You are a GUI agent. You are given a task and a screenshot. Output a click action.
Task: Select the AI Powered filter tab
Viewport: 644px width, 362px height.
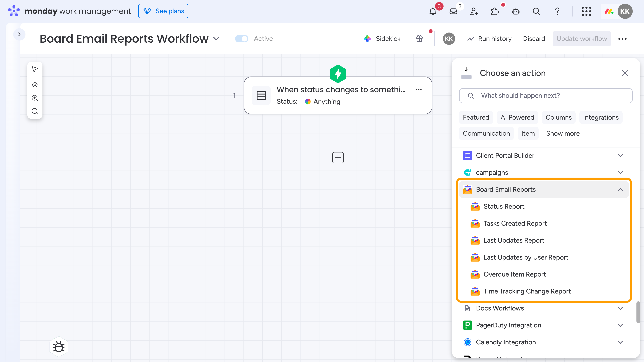pos(517,117)
